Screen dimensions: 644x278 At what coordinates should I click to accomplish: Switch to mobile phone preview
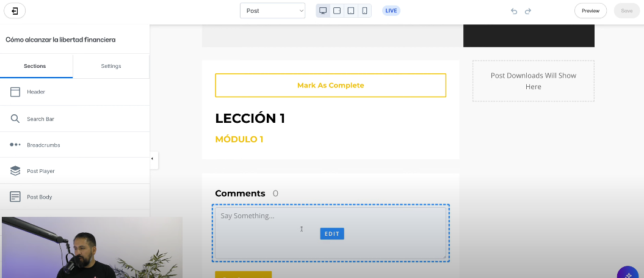(364, 11)
